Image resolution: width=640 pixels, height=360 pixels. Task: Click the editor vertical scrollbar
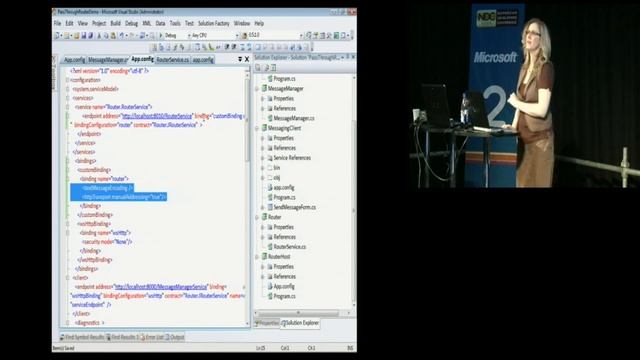coord(247,196)
